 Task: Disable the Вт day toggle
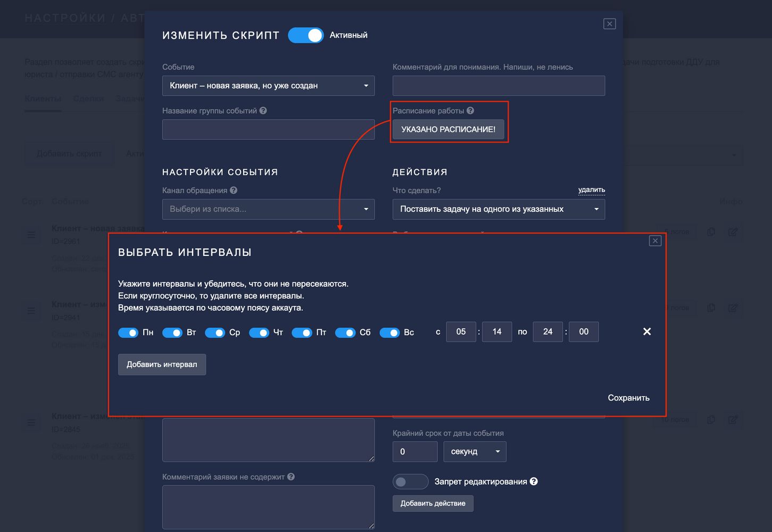(x=172, y=332)
